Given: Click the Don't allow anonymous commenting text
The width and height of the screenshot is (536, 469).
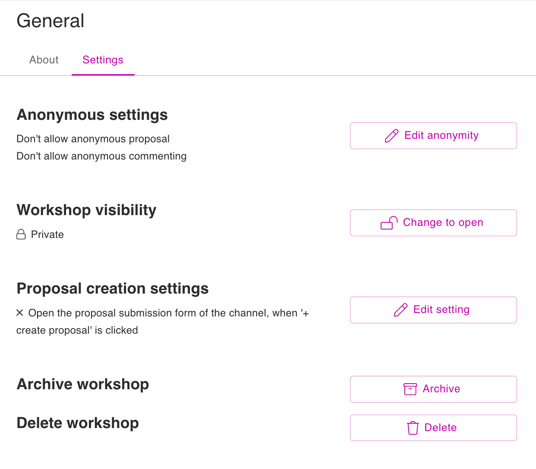Looking at the screenshot, I should coord(102,156).
